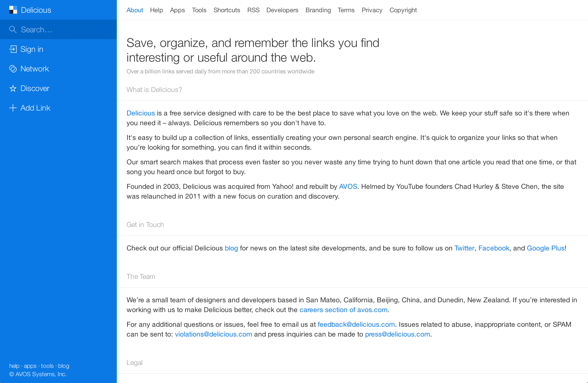
Task: View the Terms tab
Action: tap(346, 10)
